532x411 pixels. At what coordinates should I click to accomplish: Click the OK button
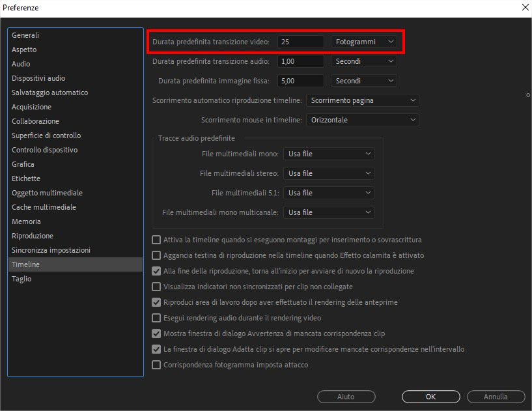pos(430,397)
